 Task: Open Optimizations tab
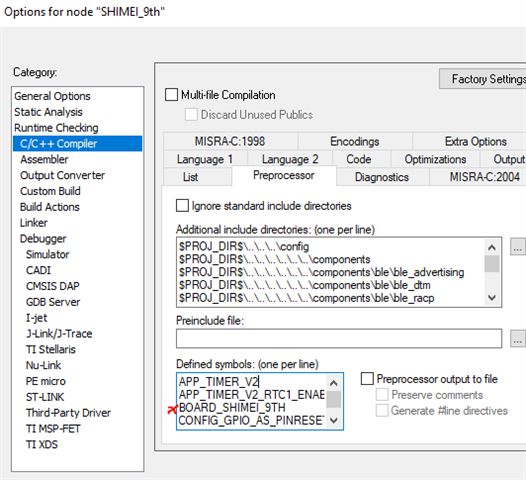435,159
